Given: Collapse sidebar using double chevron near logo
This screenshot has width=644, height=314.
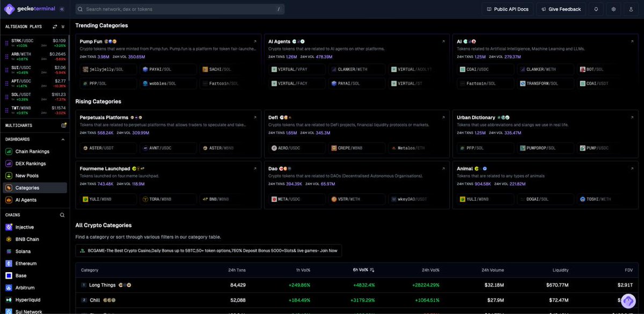Looking at the screenshot, I should tap(62, 9).
